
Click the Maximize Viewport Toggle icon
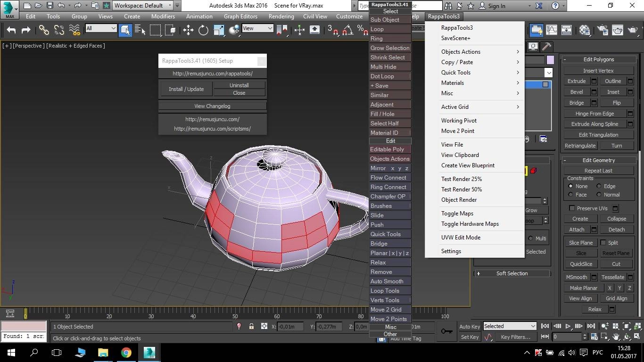pos(637,337)
